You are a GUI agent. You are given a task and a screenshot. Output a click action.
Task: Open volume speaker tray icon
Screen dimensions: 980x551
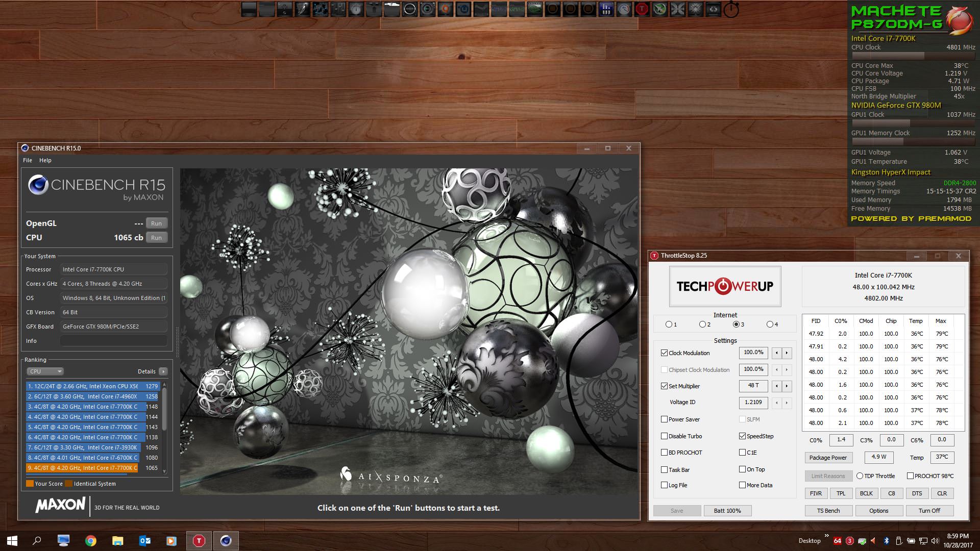[935, 541]
